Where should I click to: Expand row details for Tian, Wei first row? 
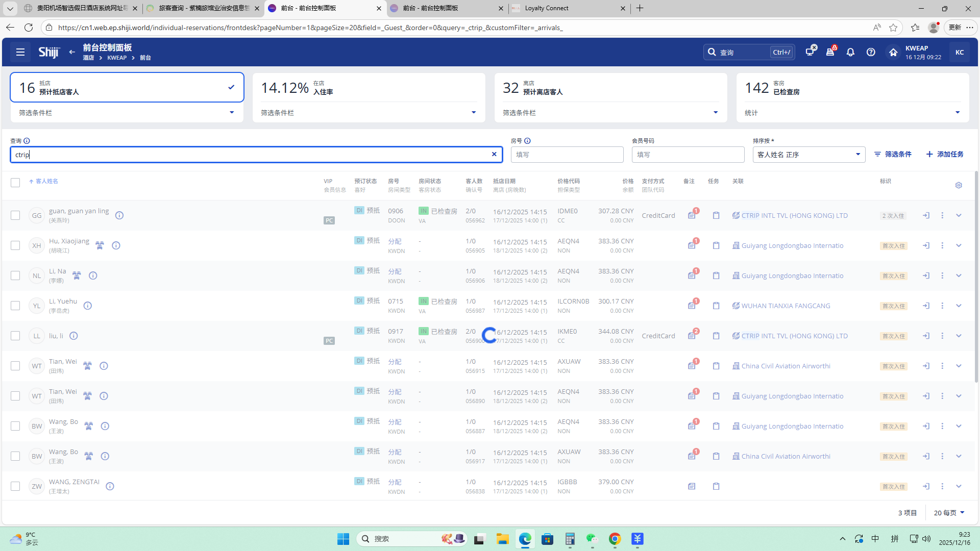coord(959,366)
